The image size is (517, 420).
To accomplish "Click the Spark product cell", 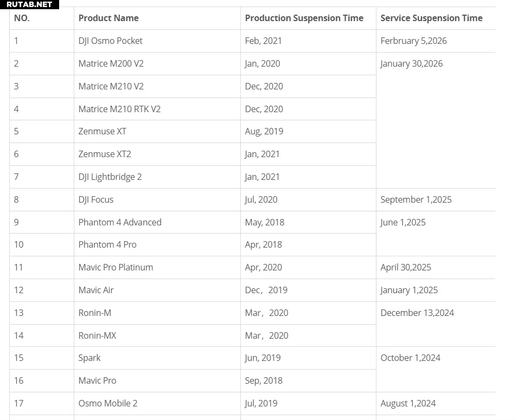I will (x=90, y=358).
